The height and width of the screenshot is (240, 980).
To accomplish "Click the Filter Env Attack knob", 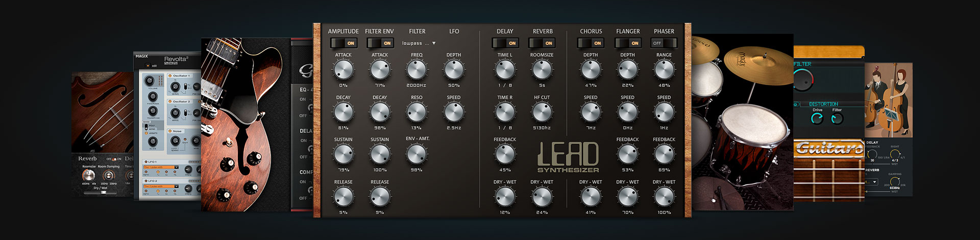I will point(380,70).
